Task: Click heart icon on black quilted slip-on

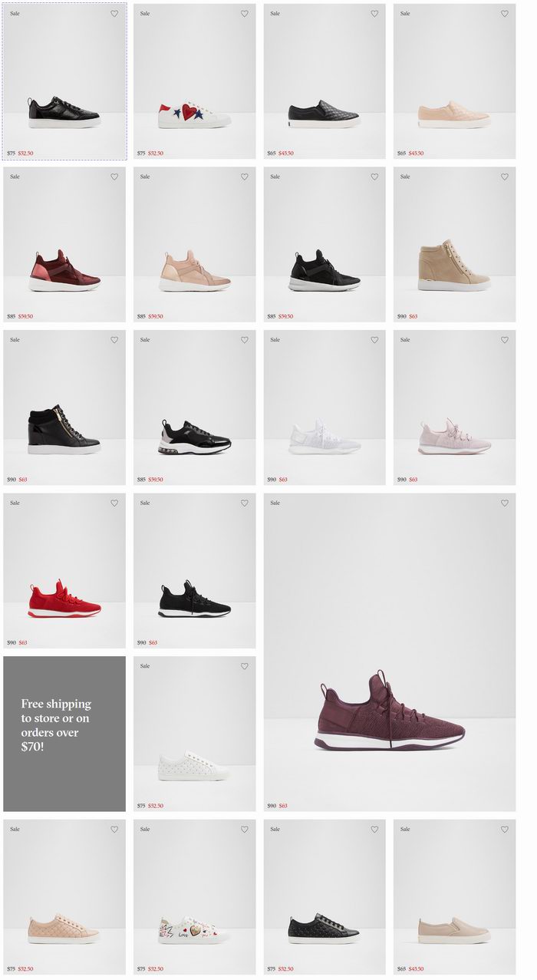Action: [374, 14]
